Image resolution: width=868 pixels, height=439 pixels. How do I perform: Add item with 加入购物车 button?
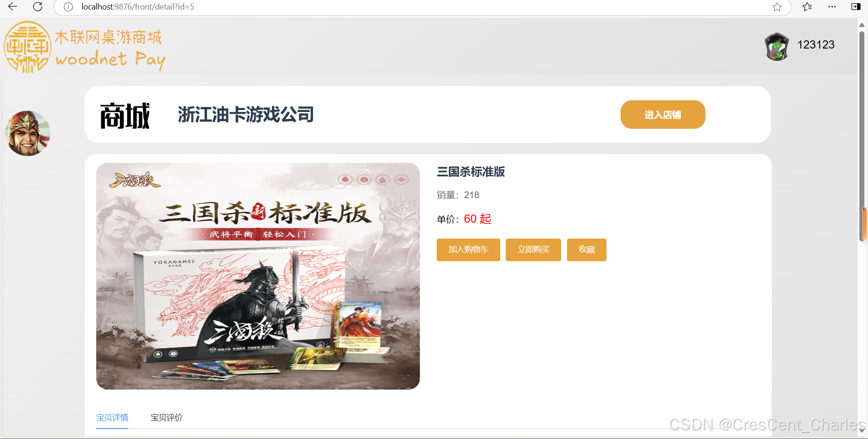pyautogui.click(x=469, y=250)
